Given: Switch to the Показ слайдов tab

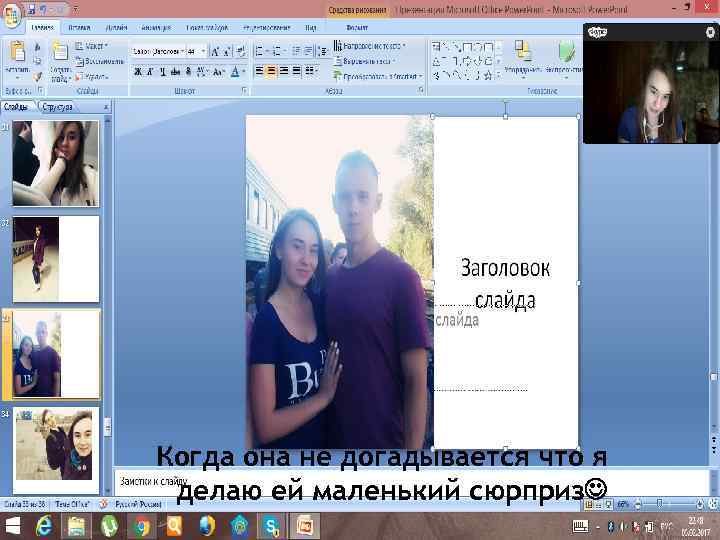Looking at the screenshot, I should pos(207,28).
